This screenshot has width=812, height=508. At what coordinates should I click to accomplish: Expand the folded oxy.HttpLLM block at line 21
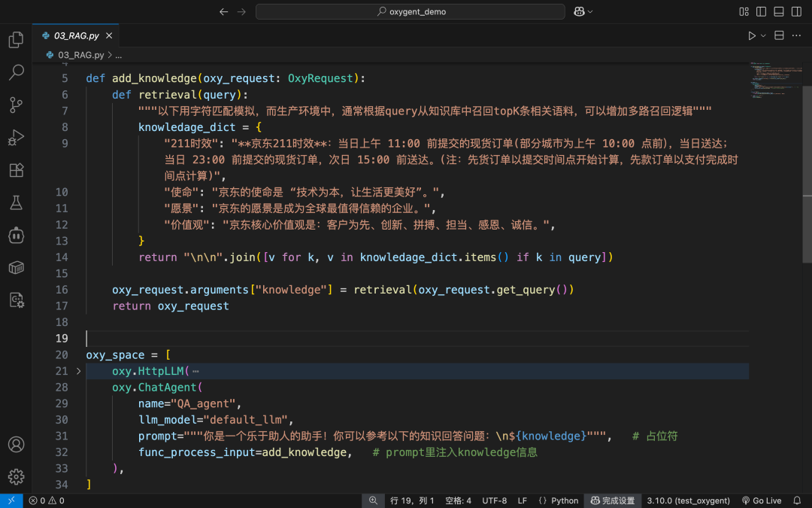click(79, 371)
